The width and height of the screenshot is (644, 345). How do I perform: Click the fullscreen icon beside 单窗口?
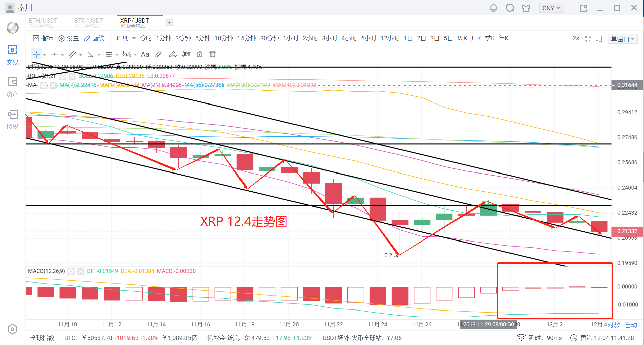tap(599, 39)
